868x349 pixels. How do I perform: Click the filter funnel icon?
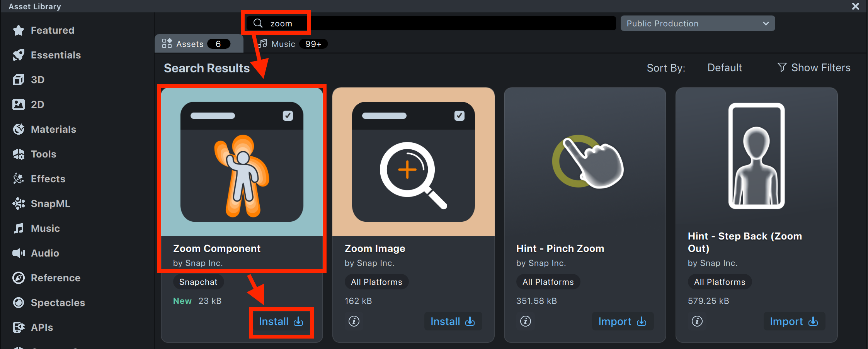(x=782, y=67)
